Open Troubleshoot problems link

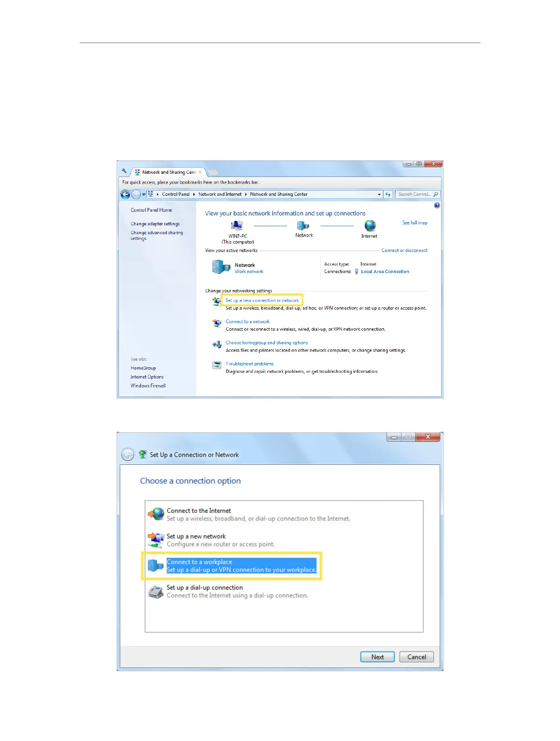(250, 364)
